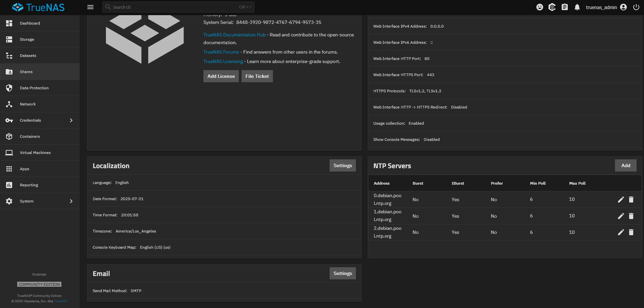This screenshot has width=644, height=308.
Task: Click the search magnifier icon
Action: click(108, 7)
